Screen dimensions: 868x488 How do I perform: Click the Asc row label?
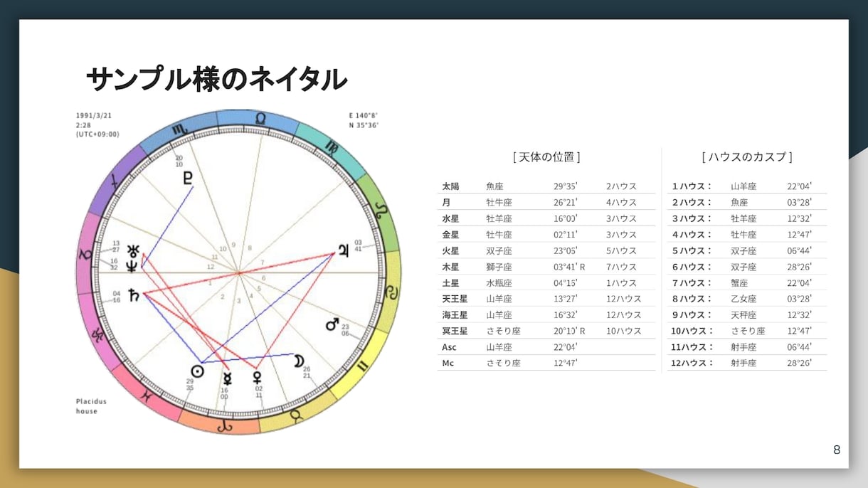tap(449, 347)
